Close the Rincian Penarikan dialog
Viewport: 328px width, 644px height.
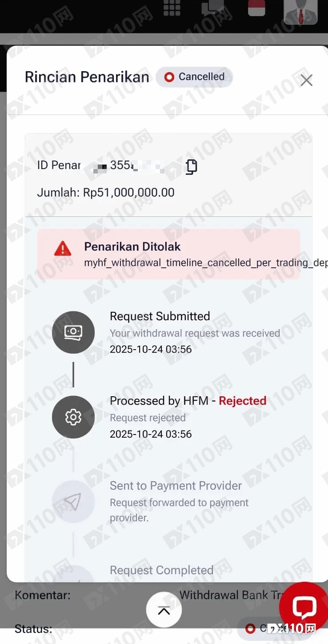[x=307, y=80]
